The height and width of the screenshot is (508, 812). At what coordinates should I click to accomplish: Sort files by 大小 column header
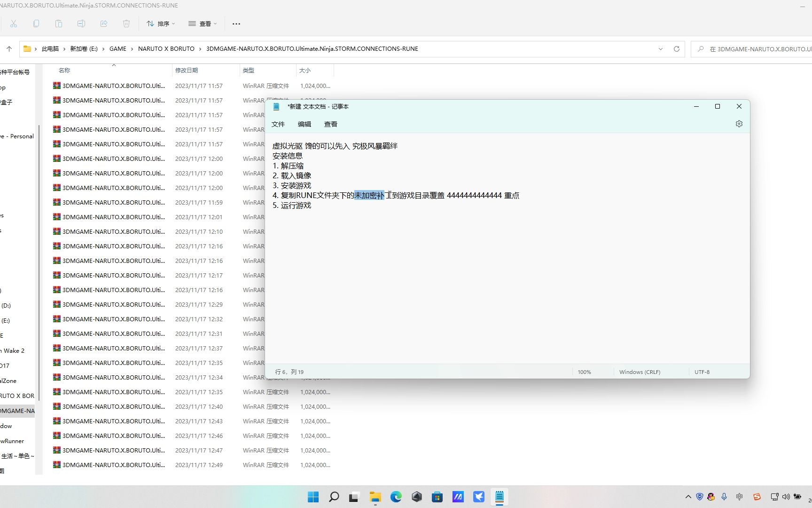(305, 70)
